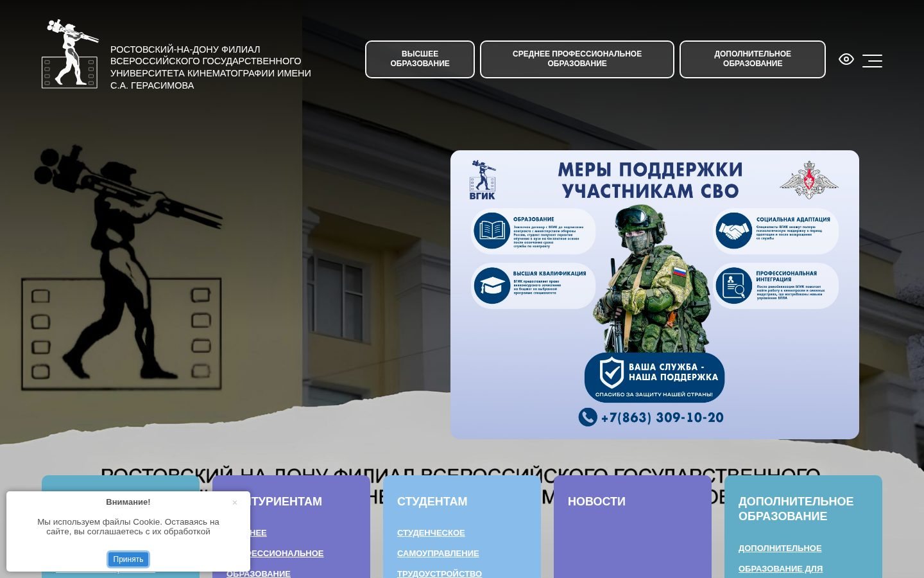Click the Внимание! cookie notice title
The height and width of the screenshot is (578, 924).
tap(128, 502)
